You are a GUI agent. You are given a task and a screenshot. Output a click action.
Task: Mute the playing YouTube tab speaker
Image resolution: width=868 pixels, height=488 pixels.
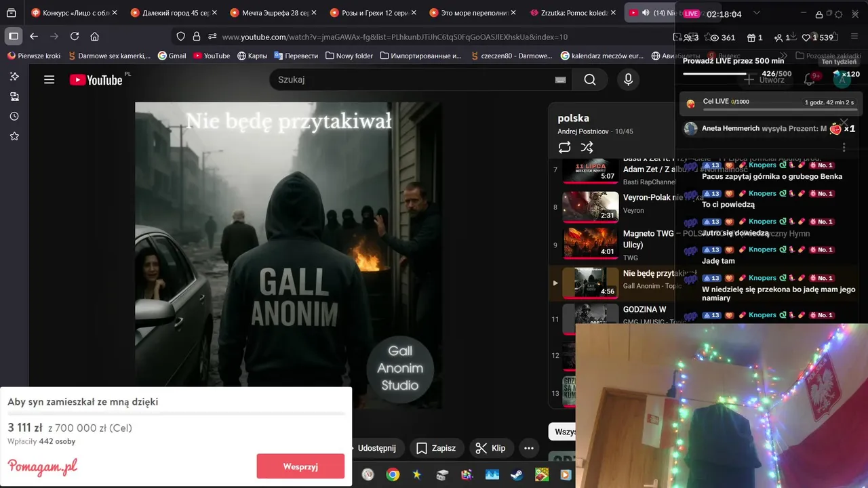pos(646,13)
